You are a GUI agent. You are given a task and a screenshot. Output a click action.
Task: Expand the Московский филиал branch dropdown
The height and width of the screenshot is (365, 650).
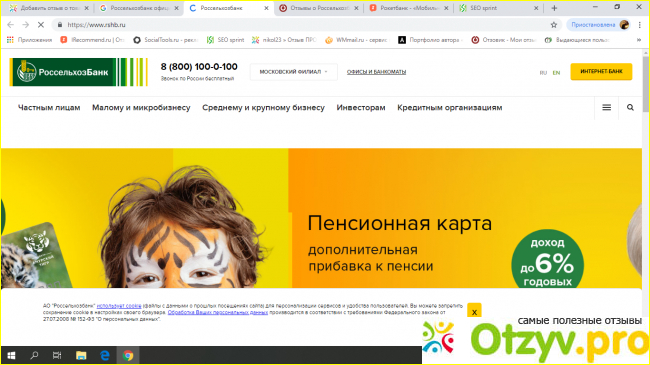[x=293, y=72]
